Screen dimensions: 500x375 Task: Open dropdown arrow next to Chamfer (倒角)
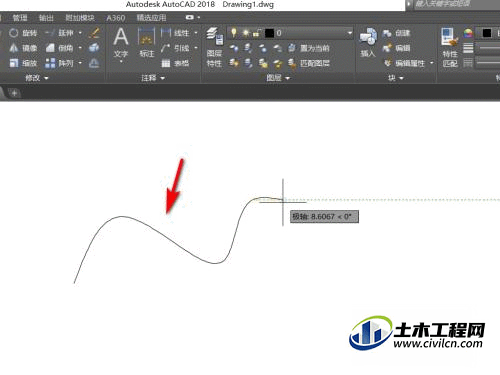80,48
